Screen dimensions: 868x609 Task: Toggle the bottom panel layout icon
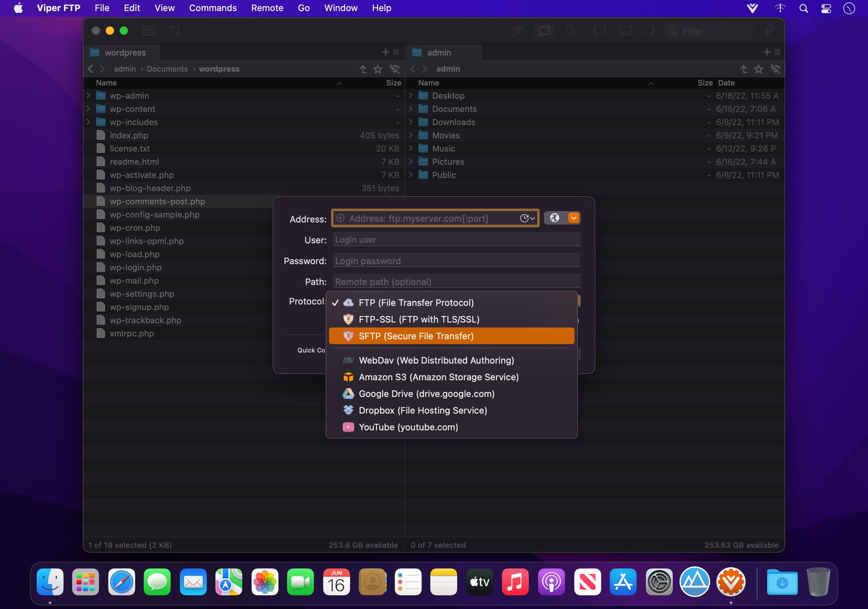pos(625,31)
